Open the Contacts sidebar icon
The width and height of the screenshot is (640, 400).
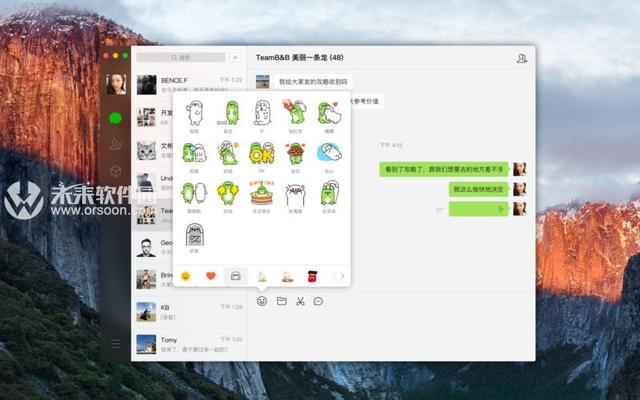click(x=116, y=144)
